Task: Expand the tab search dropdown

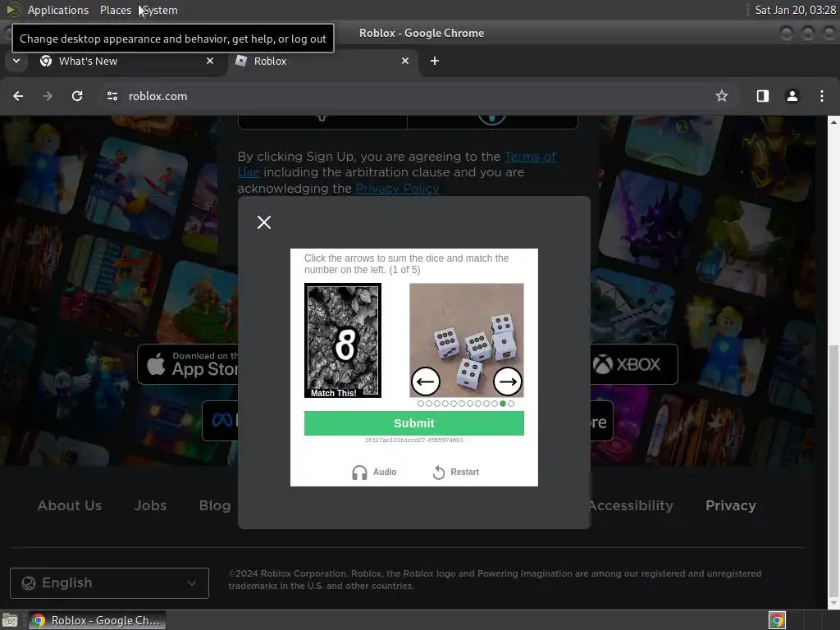Action: click(x=16, y=61)
